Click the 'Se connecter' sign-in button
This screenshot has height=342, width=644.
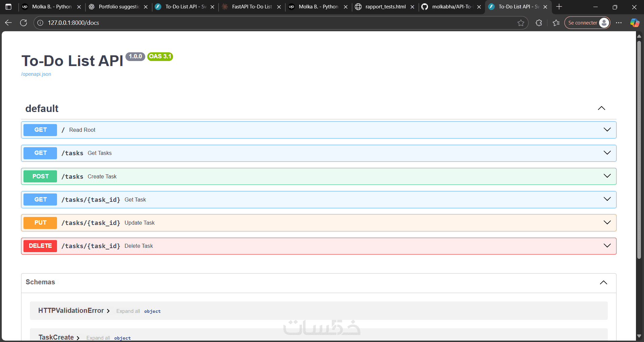click(x=587, y=23)
